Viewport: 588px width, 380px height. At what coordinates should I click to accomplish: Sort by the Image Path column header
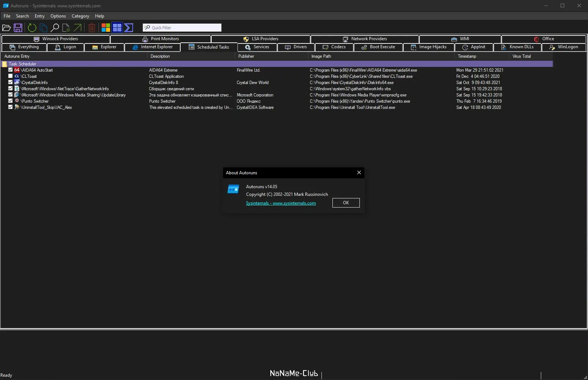click(381, 56)
